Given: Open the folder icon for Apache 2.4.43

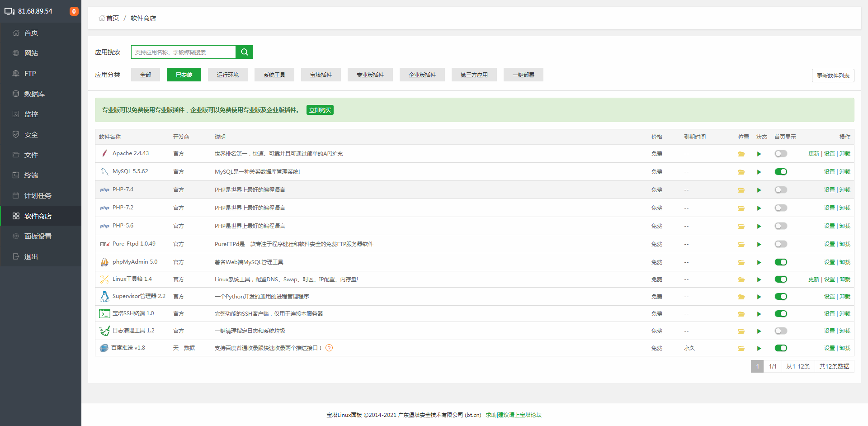Looking at the screenshot, I should click(741, 154).
